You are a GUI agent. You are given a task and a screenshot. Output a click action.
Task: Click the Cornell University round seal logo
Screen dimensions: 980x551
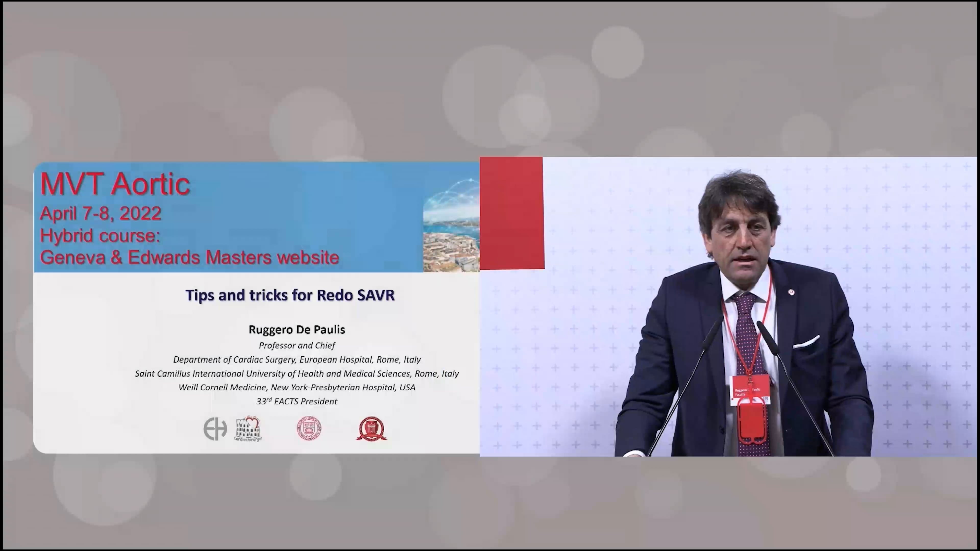[309, 429]
